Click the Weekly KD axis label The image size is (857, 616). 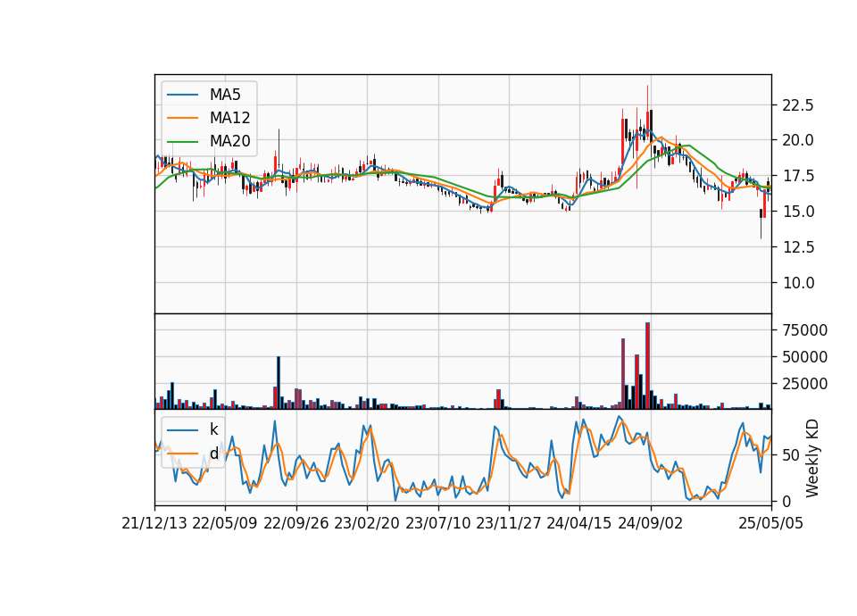click(x=812, y=458)
